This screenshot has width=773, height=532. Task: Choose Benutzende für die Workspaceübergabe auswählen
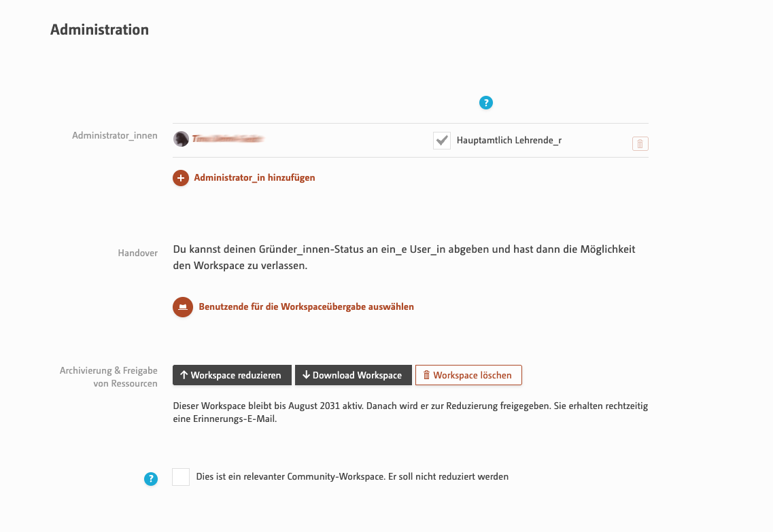pos(306,307)
